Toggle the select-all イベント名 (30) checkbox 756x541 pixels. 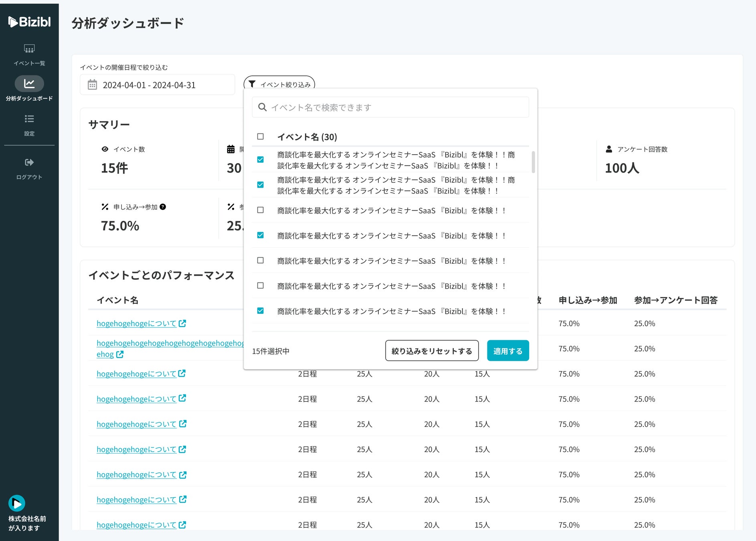point(261,137)
